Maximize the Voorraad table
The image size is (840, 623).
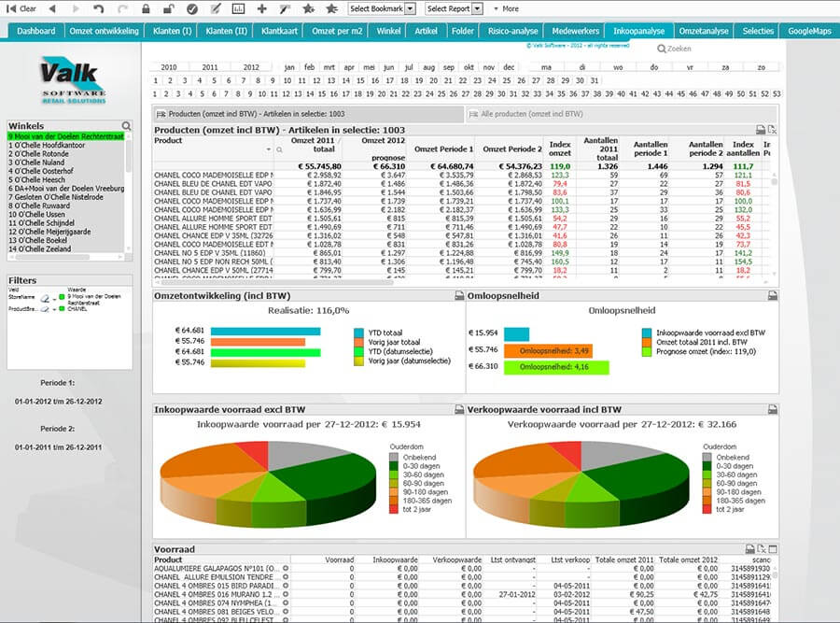pos(773,549)
